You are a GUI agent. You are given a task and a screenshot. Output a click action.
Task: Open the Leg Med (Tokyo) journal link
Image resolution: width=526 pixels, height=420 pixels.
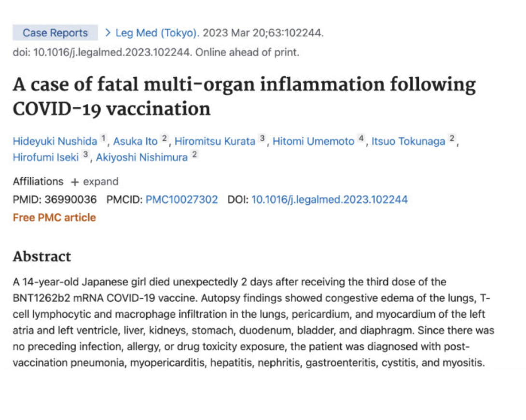tap(157, 33)
